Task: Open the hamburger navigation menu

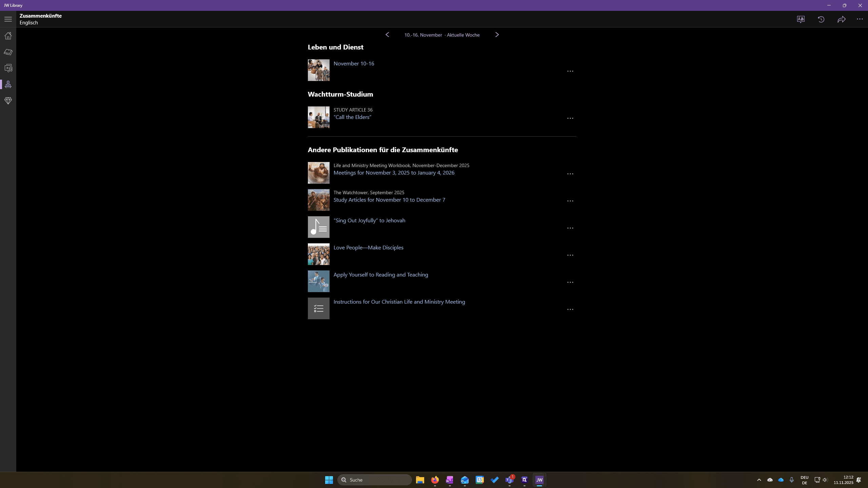Action: point(8,19)
